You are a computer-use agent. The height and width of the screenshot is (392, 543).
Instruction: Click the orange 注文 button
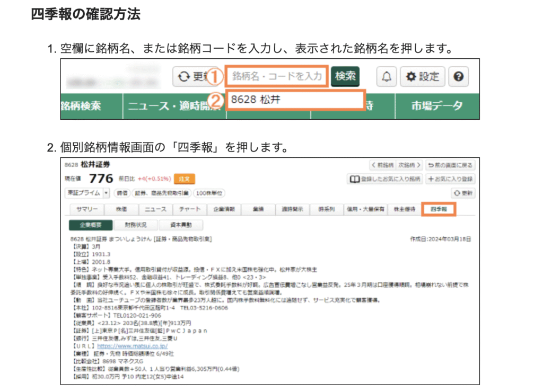click(x=184, y=179)
